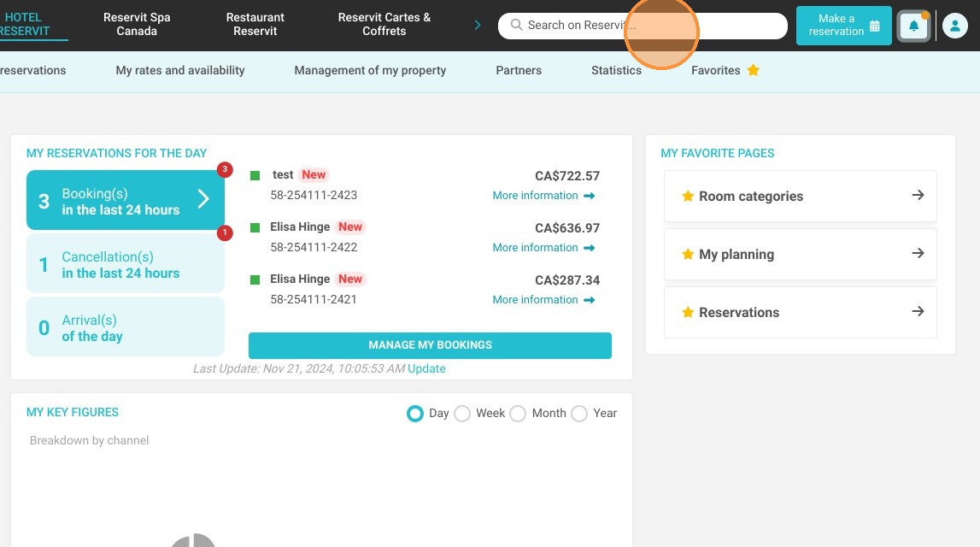Screen dimensions: 980x547
Task: Open More information for CA$722.57 booking
Action: pos(543,196)
